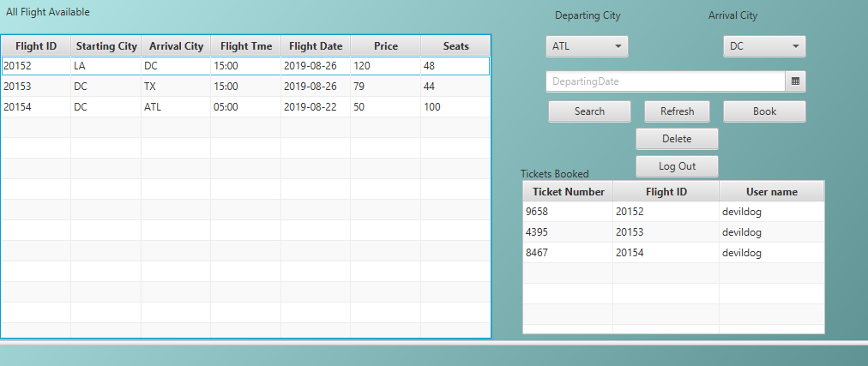The height and width of the screenshot is (366, 868).
Task: Sort by Flight ID column in flights table
Action: tap(36, 46)
